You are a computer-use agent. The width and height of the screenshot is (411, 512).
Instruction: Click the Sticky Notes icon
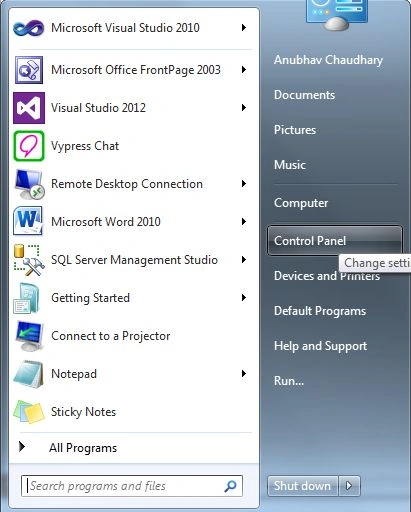[29, 412]
